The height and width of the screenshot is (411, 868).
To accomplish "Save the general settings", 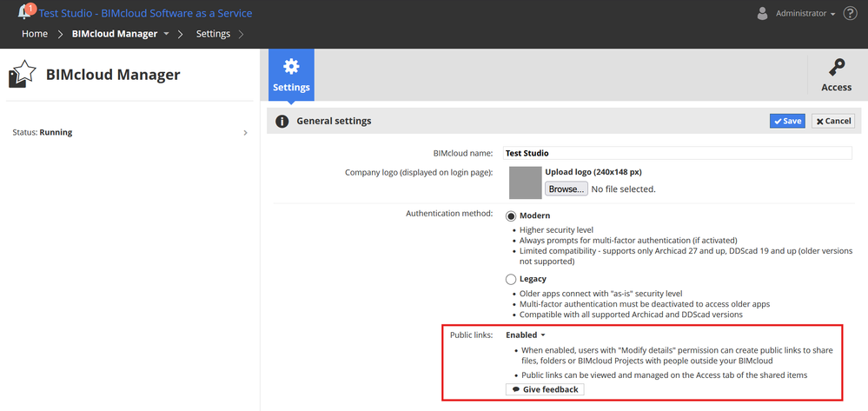I will (x=787, y=122).
